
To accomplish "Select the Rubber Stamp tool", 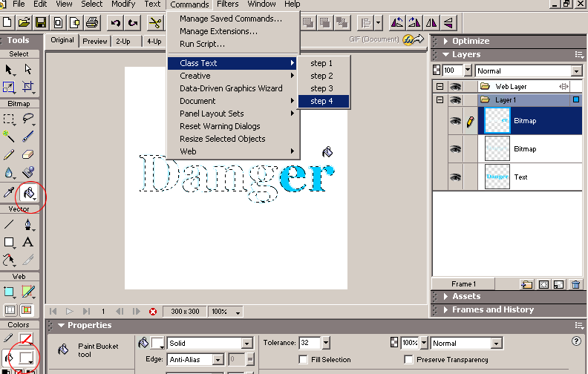I will (27, 172).
